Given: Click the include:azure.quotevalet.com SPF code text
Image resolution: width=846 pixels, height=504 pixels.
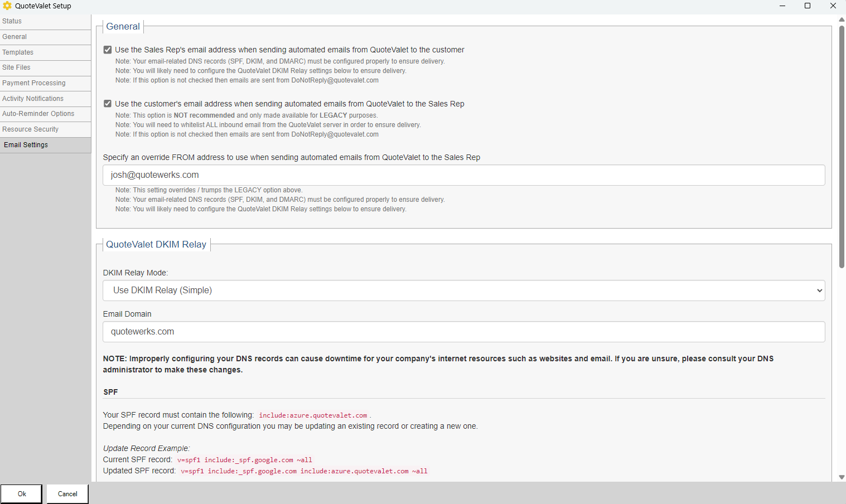Looking at the screenshot, I should point(313,415).
